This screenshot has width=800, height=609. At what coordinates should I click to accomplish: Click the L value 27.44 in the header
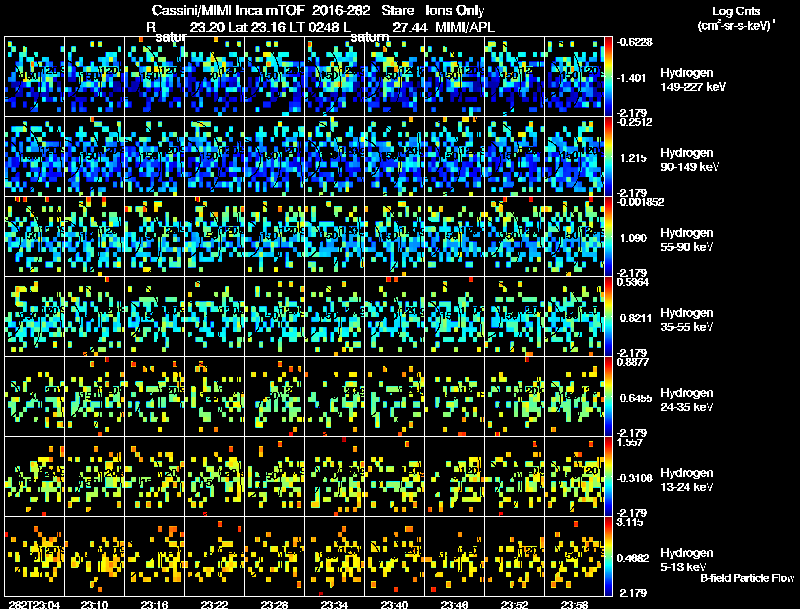[410, 27]
